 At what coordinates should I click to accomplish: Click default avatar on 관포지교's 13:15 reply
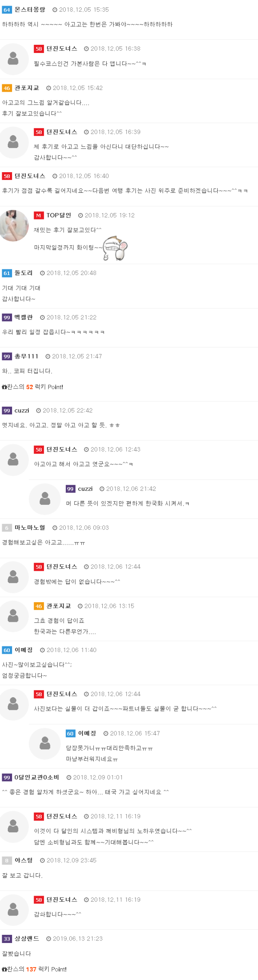14,616
